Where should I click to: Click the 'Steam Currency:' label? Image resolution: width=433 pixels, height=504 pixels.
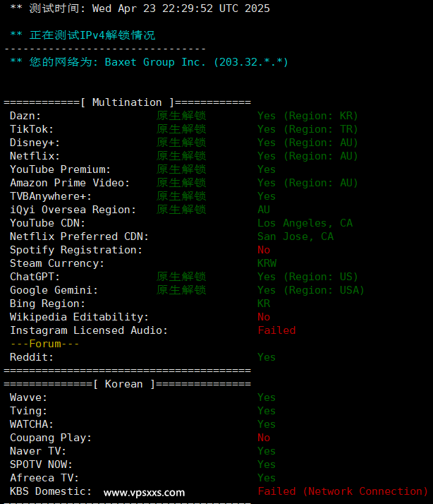coord(57,263)
